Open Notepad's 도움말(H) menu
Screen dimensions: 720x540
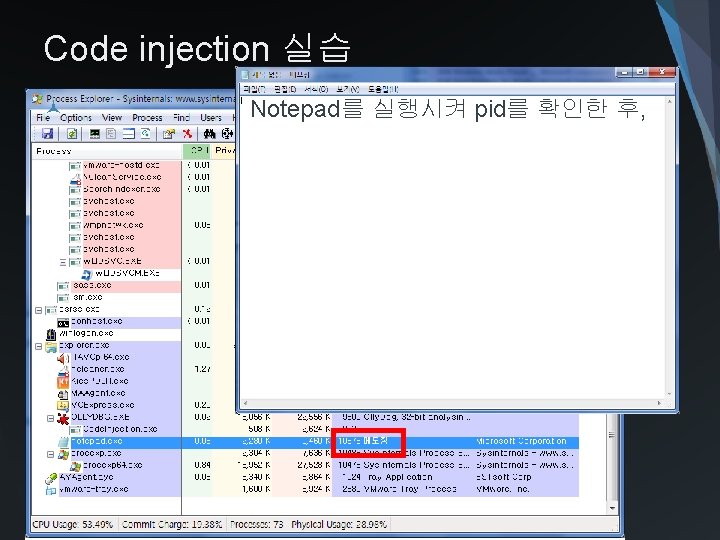click(x=383, y=89)
